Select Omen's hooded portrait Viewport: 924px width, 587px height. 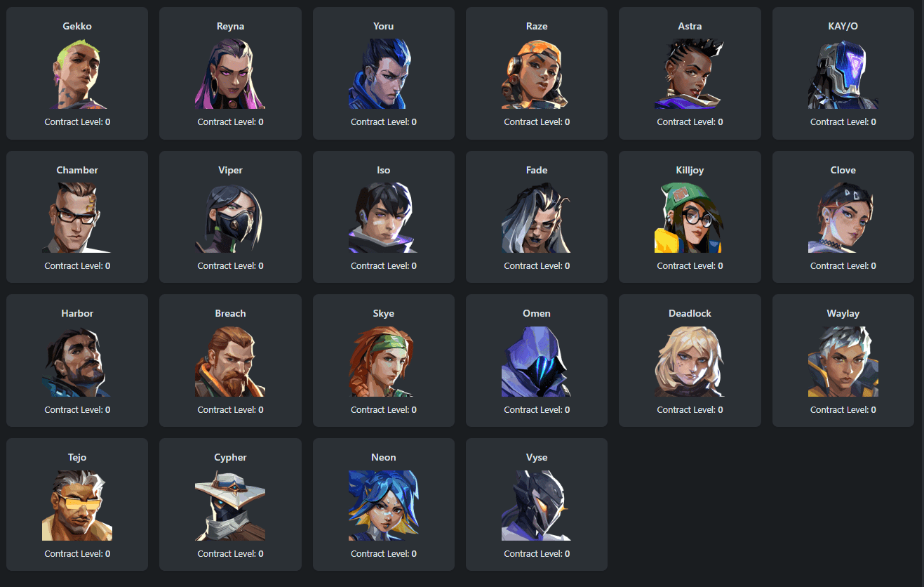pyautogui.click(x=537, y=362)
